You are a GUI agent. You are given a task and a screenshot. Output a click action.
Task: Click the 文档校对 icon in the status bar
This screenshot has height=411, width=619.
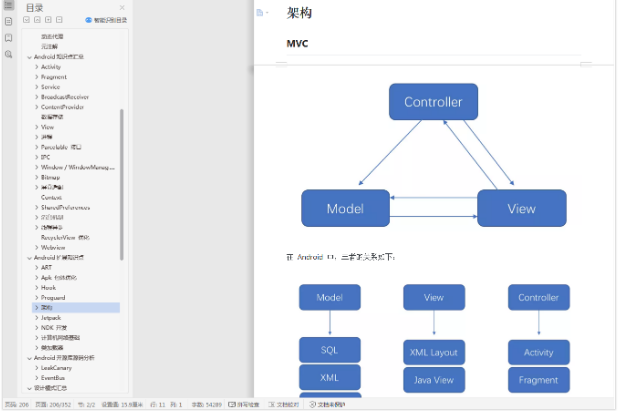click(x=272, y=404)
